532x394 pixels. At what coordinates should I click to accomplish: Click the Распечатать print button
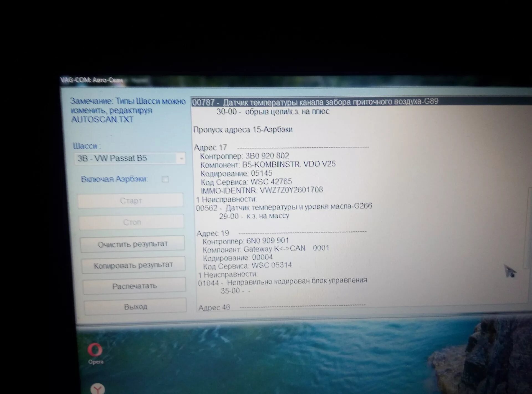click(x=134, y=286)
